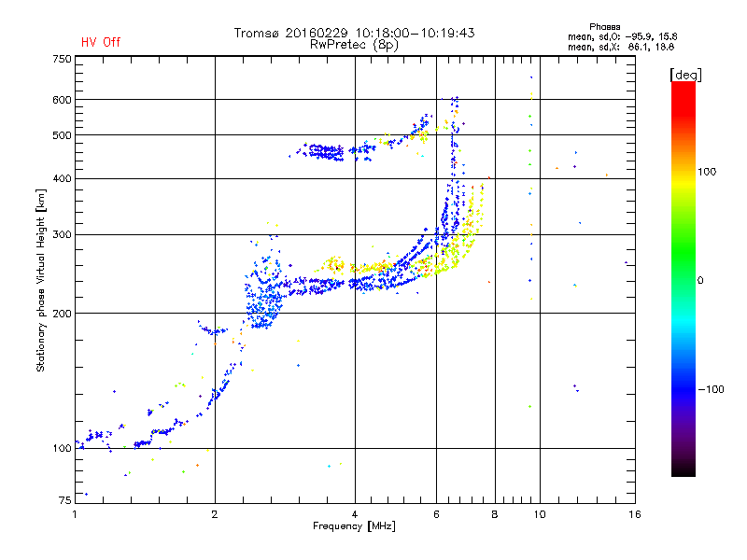Click the "Stationary phase Virtual Height [km]" axis label
This screenshot has width=747, height=560.
(40, 280)
